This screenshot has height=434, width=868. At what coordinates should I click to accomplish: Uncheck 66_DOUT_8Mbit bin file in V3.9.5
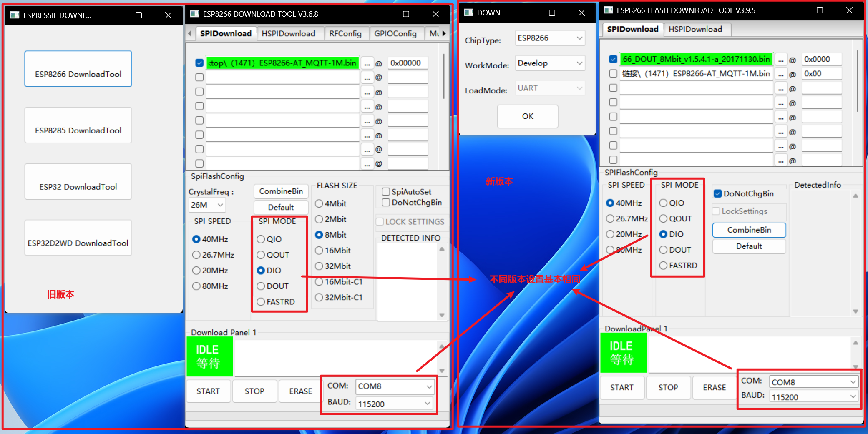click(613, 59)
